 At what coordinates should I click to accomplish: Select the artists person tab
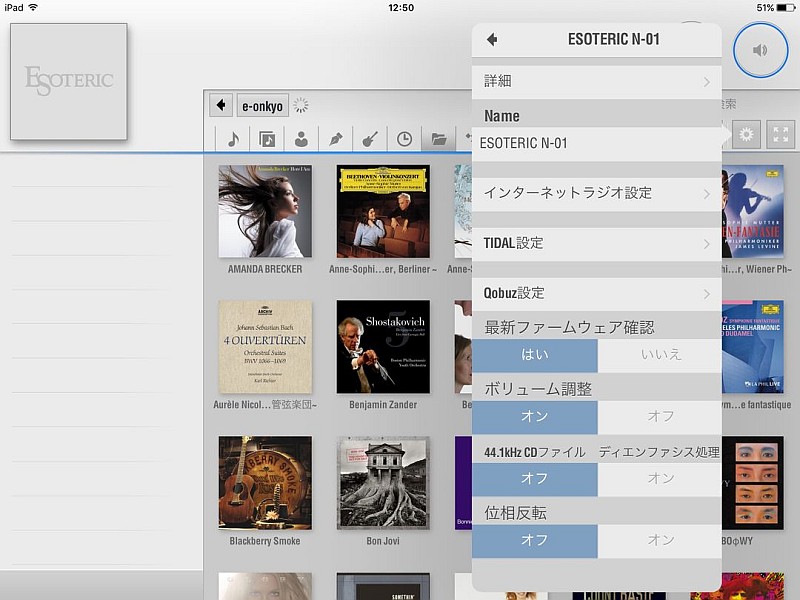(301, 139)
